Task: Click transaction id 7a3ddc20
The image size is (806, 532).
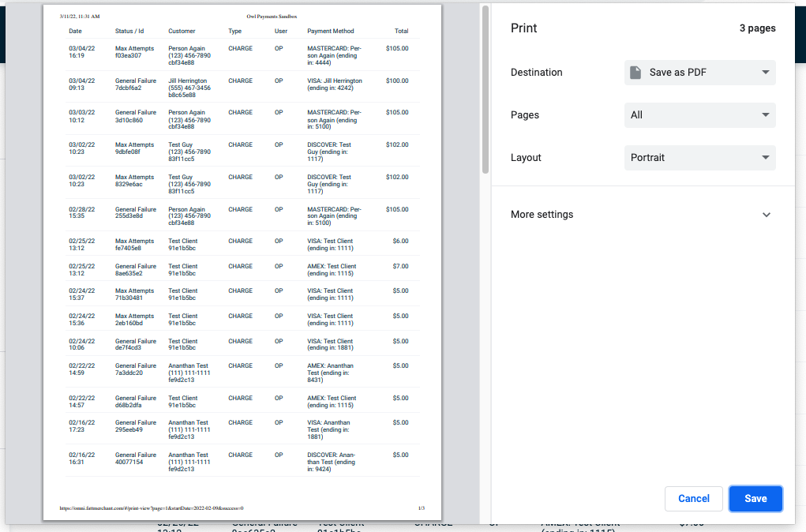Action: pyautogui.click(x=129, y=373)
